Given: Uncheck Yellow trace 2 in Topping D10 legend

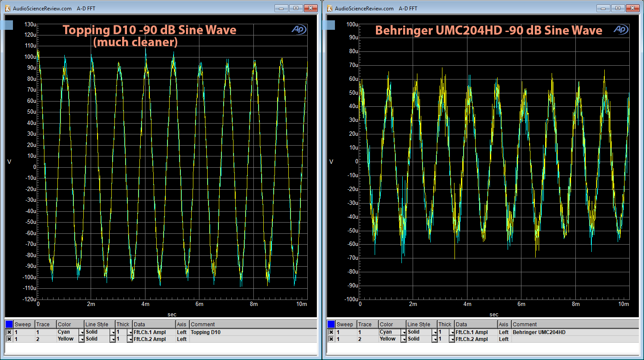Looking at the screenshot, I should [x=9, y=339].
